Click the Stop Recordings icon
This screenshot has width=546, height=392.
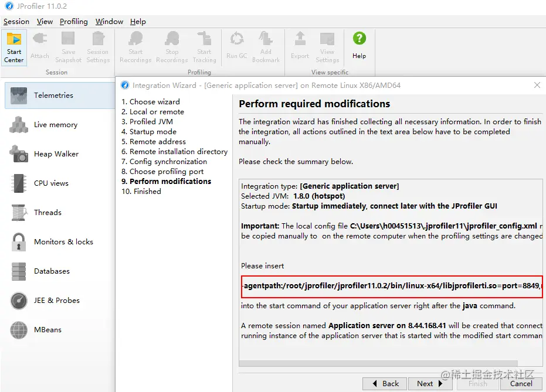pyautogui.click(x=172, y=38)
